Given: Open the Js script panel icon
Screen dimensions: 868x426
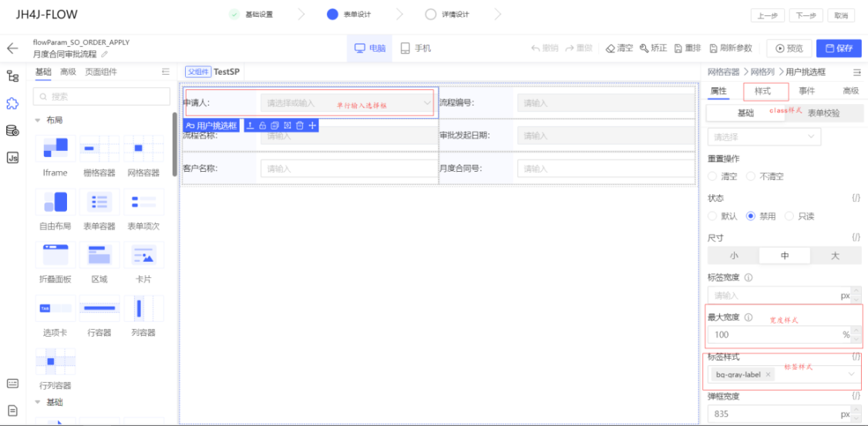Looking at the screenshot, I should tap(13, 158).
